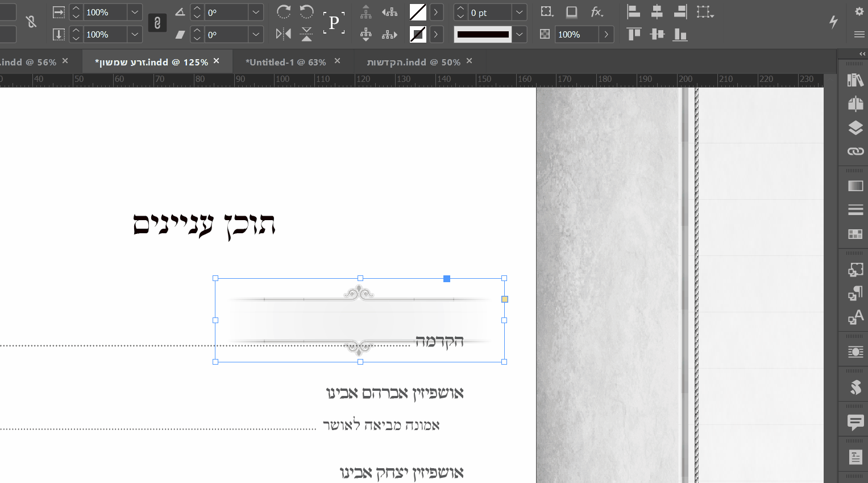Close the זרע שמשון.indd document tab
This screenshot has height=483, width=868.
[216, 61]
